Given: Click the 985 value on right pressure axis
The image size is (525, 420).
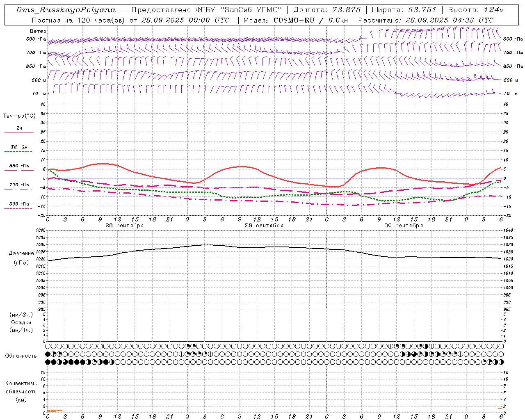Looking at the screenshot, I should tap(508, 309).
